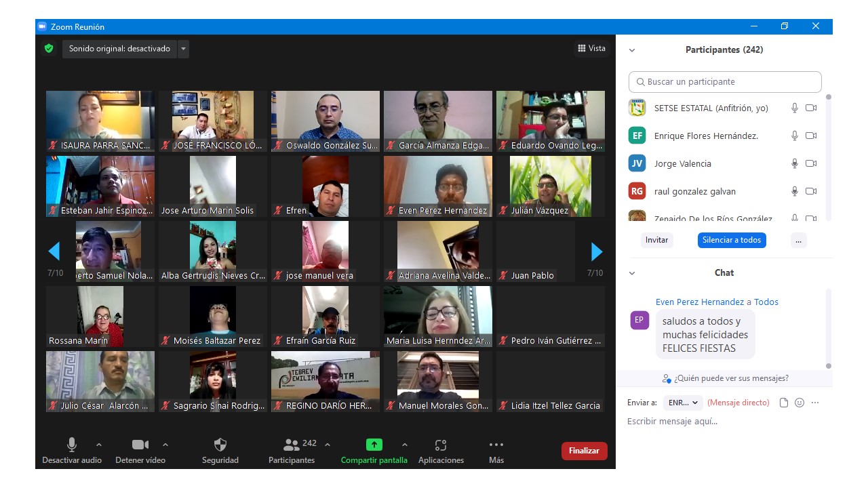Go to previous gallery page arrow
The width and height of the screenshot is (868, 488).
54,251
